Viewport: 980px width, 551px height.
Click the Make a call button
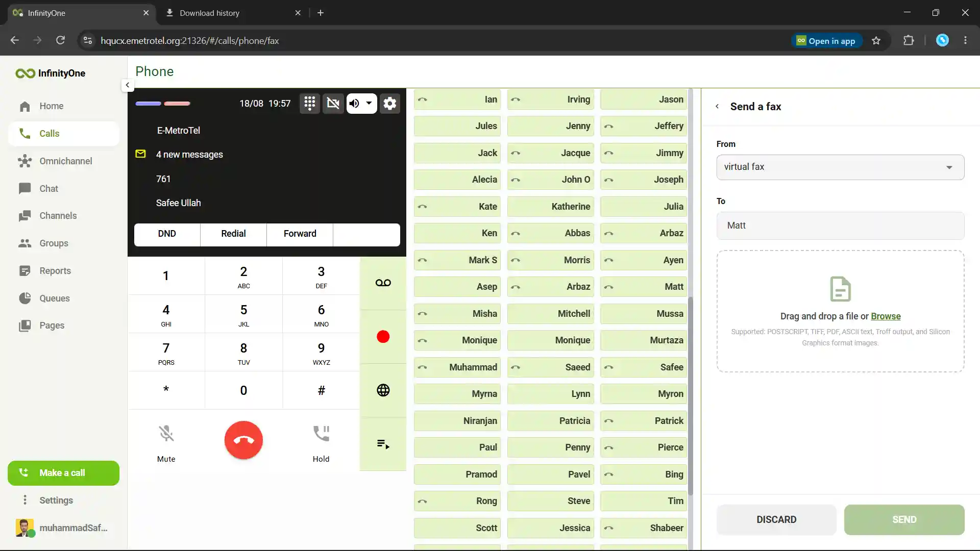click(63, 473)
